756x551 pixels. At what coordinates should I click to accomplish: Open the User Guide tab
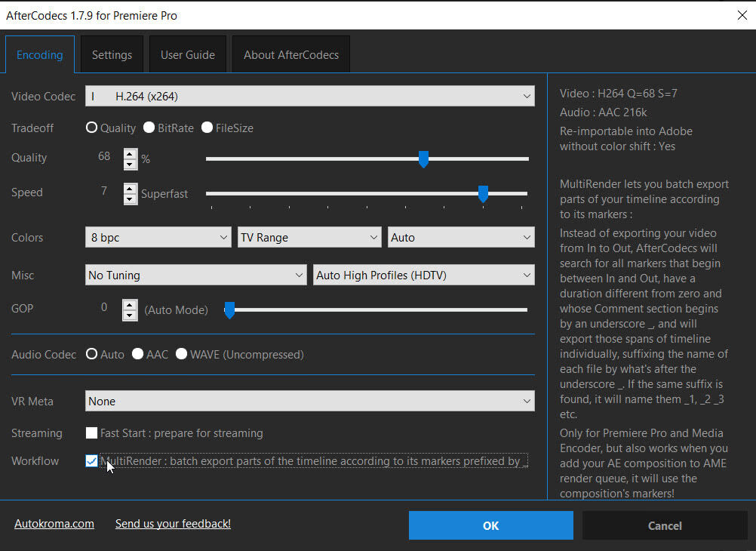click(187, 54)
